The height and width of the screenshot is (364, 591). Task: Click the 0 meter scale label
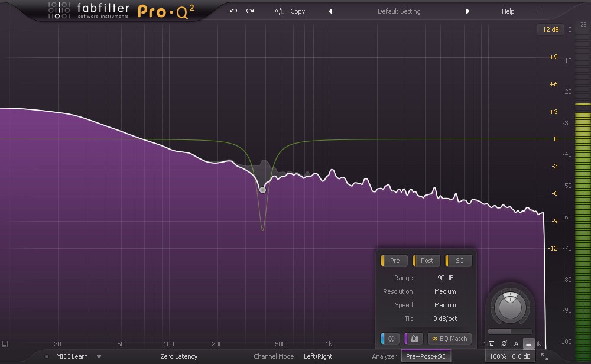pos(570,30)
